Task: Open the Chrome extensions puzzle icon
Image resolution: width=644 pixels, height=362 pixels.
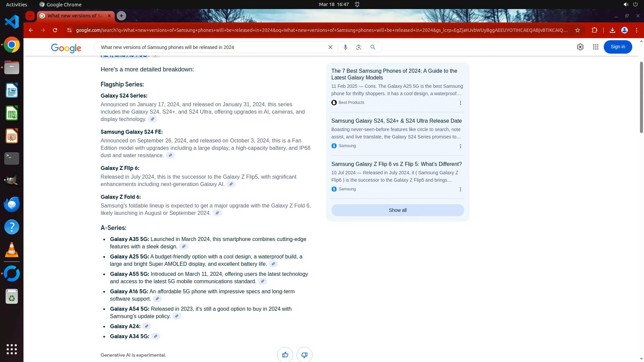Action: [594, 30]
